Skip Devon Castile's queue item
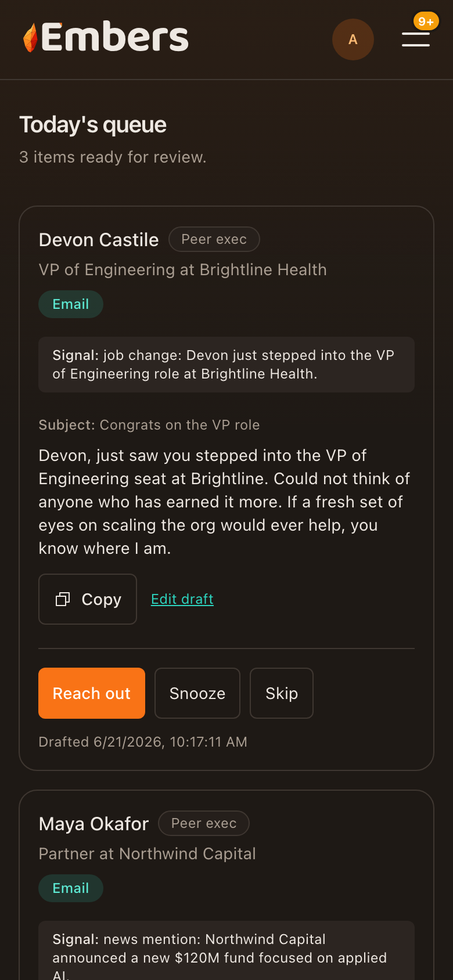 pos(282,693)
